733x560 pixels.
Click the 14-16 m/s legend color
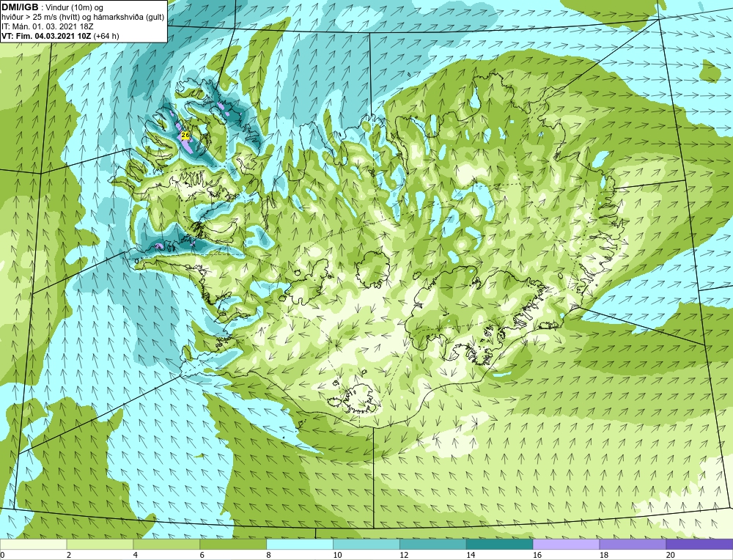(x=499, y=545)
